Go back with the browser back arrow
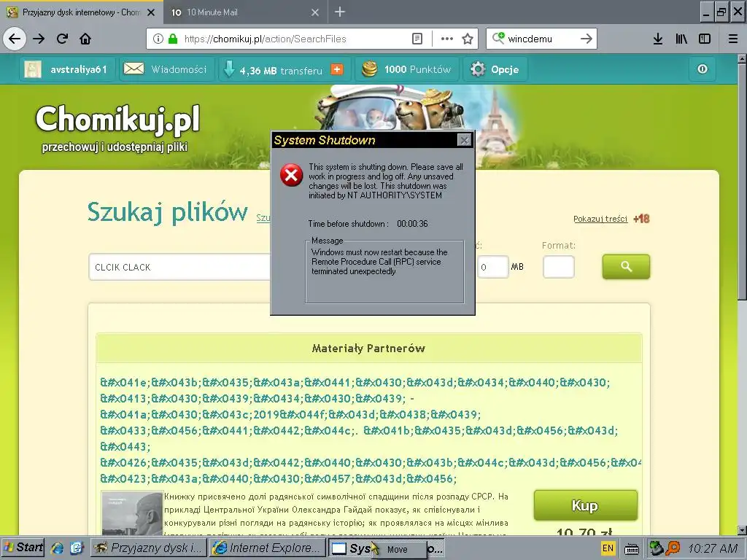 (15, 39)
